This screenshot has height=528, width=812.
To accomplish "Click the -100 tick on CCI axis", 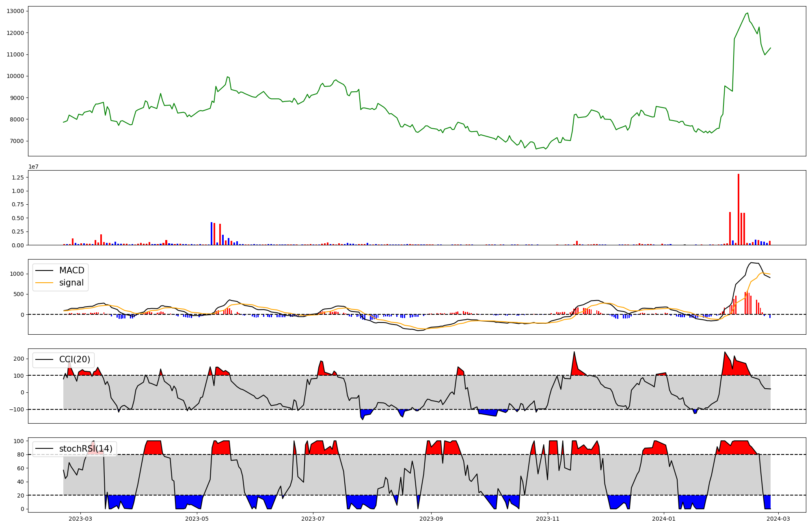I will [16, 409].
